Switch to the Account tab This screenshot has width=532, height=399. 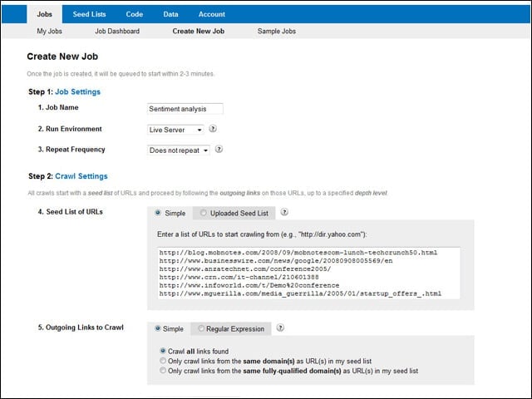[x=212, y=14]
